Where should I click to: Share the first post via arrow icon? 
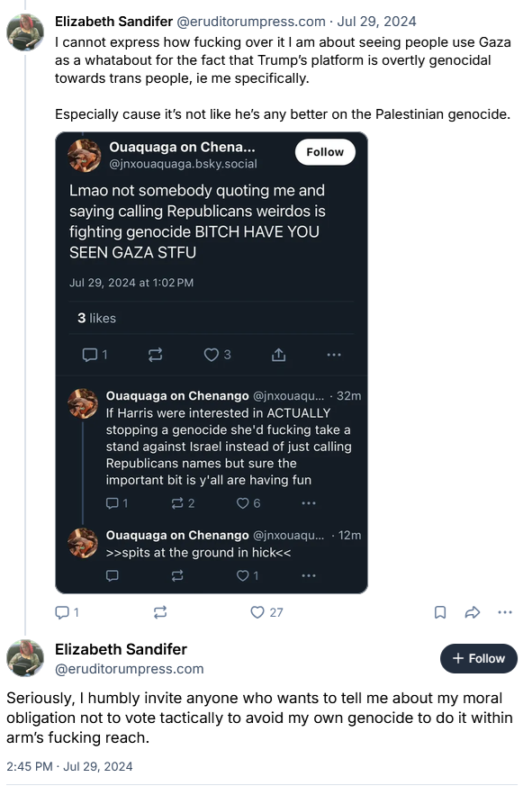point(473,612)
